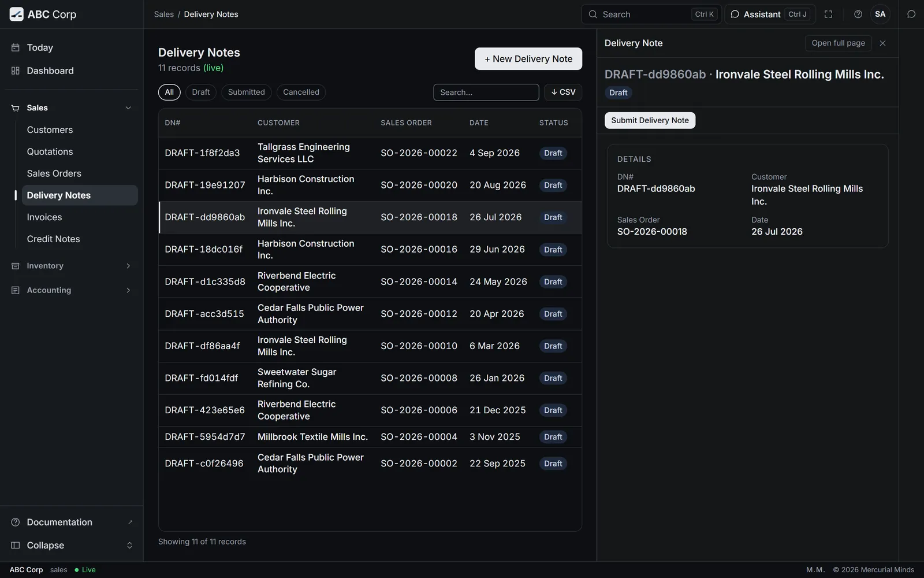This screenshot has height=578, width=924.
Task: Select the All filter pill
Action: 169,92
